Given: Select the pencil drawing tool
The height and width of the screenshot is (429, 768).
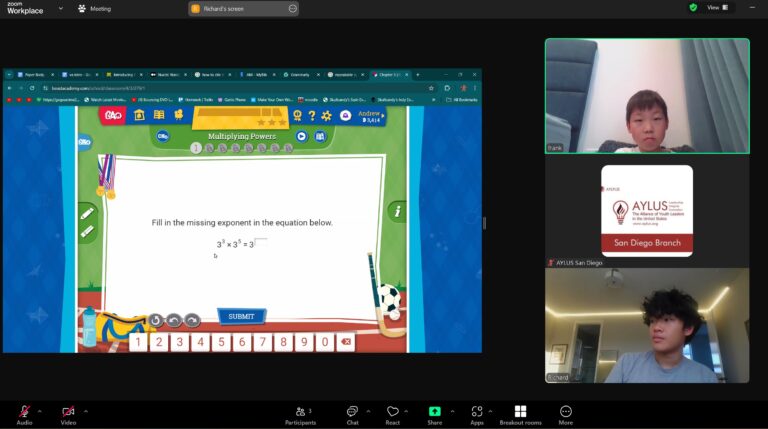Looking at the screenshot, I should click(x=87, y=214).
